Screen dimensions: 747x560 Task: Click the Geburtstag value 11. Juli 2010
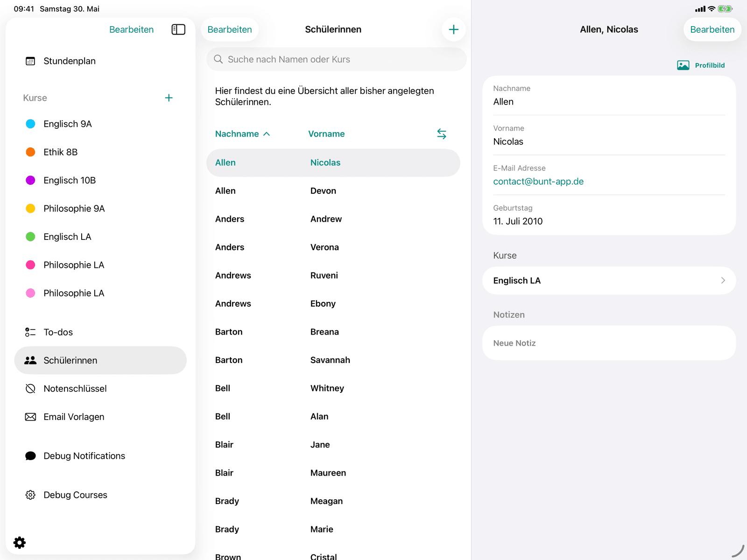(x=518, y=222)
